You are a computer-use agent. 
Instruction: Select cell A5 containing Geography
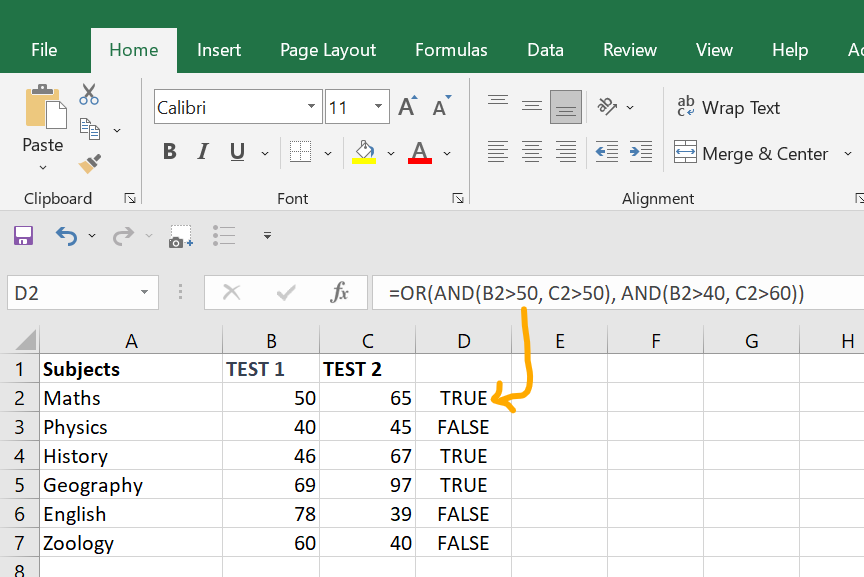coord(93,485)
